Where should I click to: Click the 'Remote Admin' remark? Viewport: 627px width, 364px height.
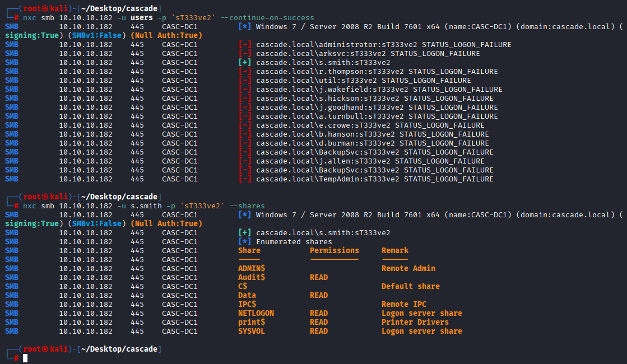(x=408, y=268)
